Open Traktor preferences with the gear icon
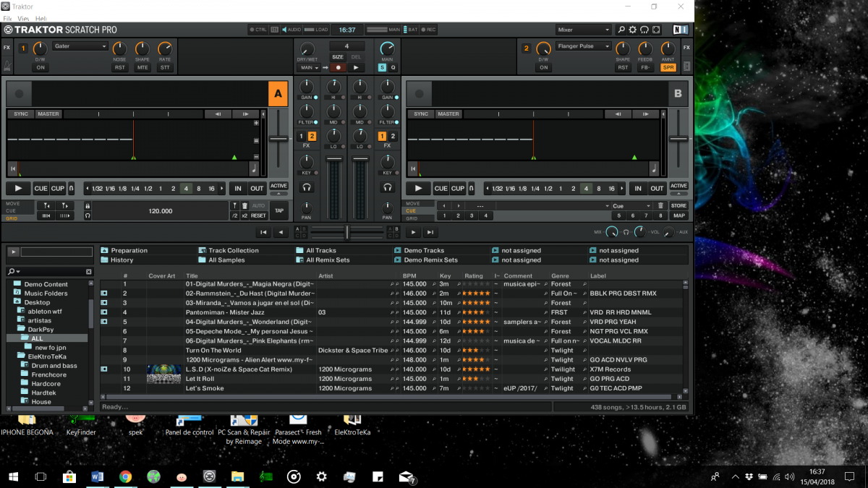 632,30
